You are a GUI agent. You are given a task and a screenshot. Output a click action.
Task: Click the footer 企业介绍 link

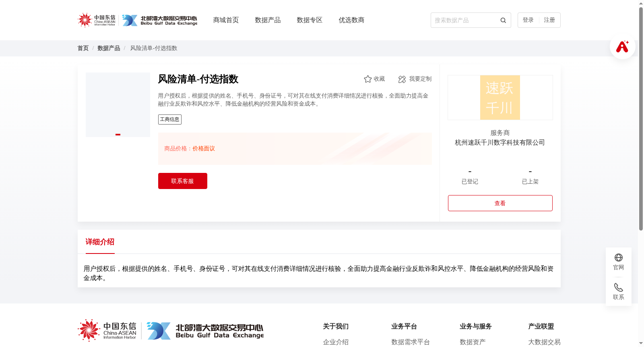point(336,342)
